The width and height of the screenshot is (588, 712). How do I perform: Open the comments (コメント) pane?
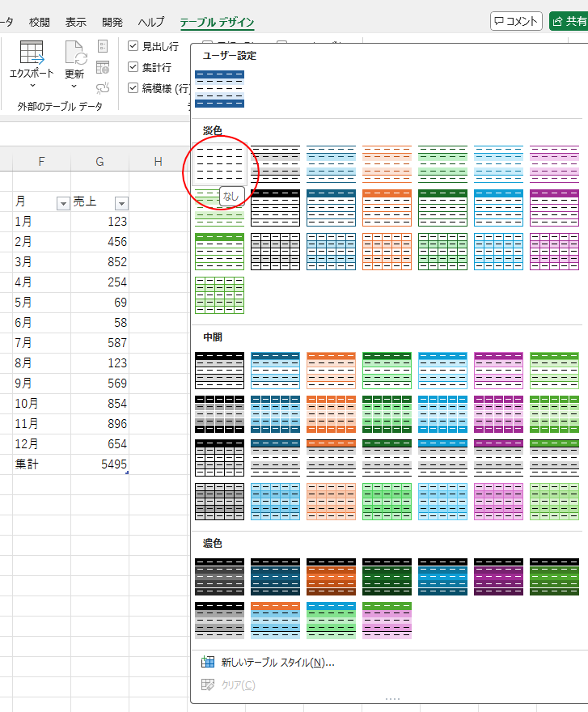coord(516,22)
